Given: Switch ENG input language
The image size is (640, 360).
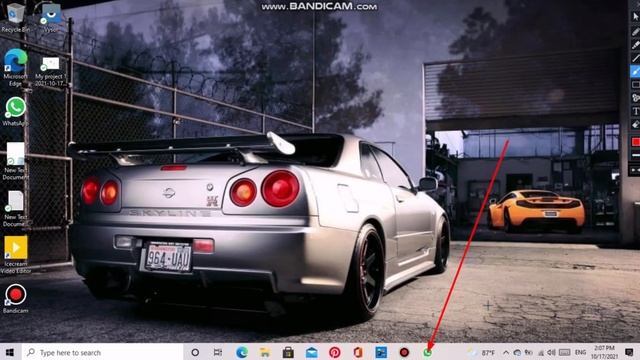Looking at the screenshot, I should [x=580, y=352].
